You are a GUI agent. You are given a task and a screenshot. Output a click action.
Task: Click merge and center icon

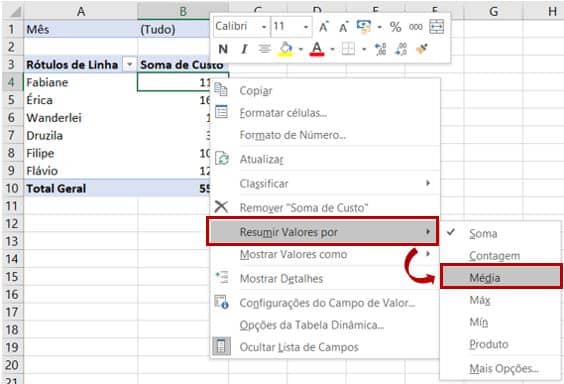[437, 27]
